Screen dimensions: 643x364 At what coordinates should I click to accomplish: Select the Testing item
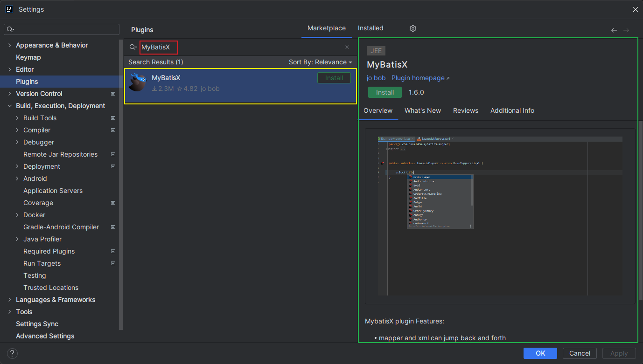click(35, 275)
